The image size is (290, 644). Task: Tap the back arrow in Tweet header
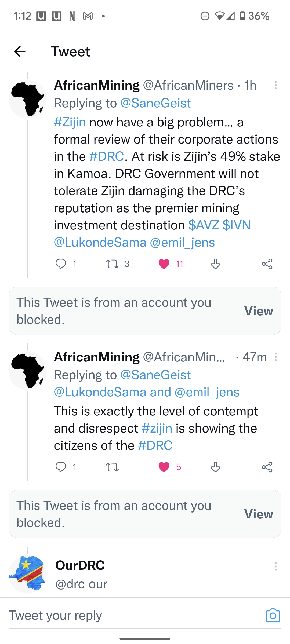20,52
